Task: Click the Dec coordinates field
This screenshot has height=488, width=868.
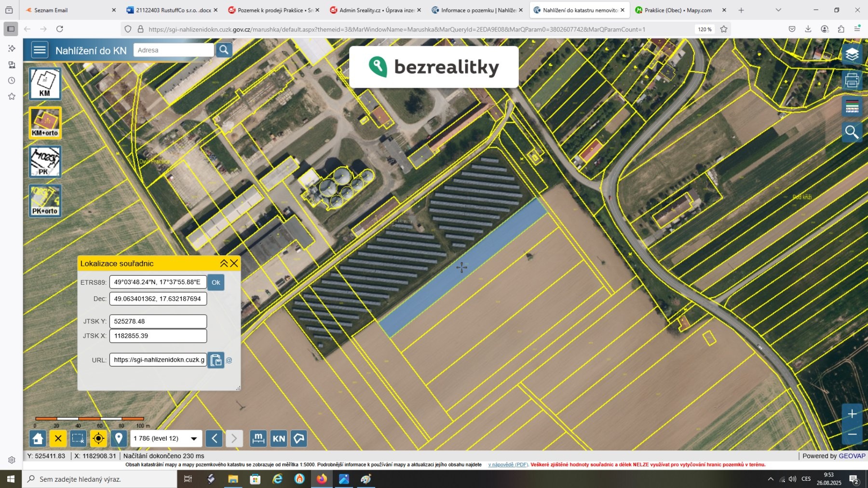Action: 158,299
